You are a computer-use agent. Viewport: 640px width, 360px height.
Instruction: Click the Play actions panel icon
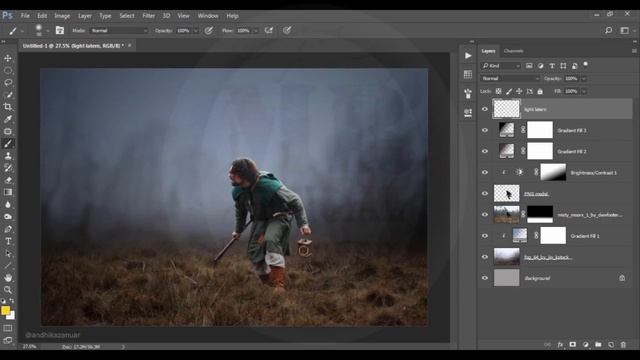(468, 56)
